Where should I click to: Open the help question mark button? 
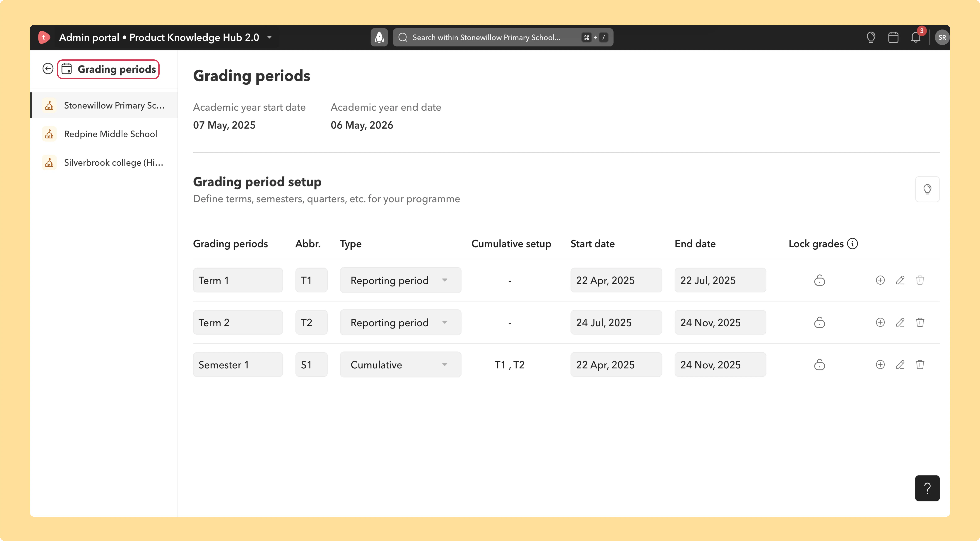point(927,488)
